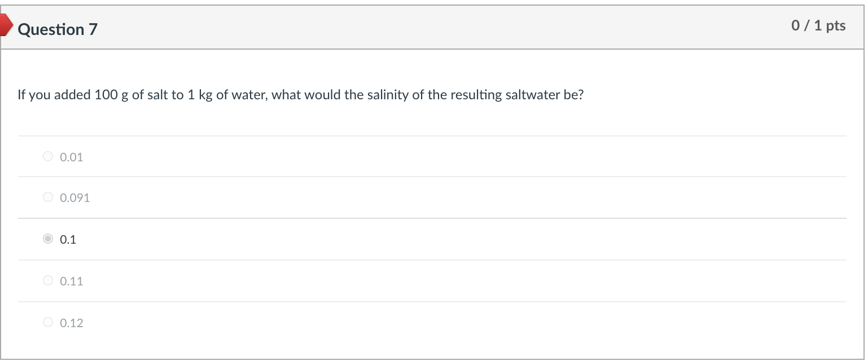Click the 0.01 answer label text
The height and width of the screenshot is (361, 868).
coord(71,156)
